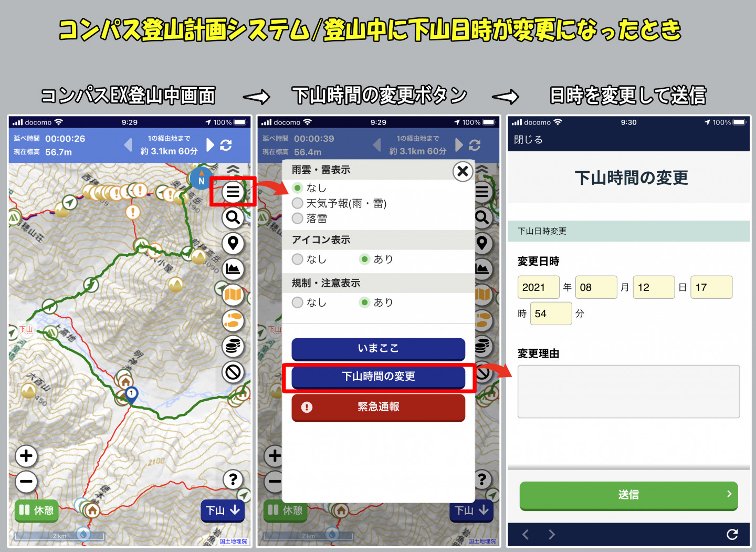The image size is (756, 552).
Task: Focus the day field showing 12
Action: (654, 287)
